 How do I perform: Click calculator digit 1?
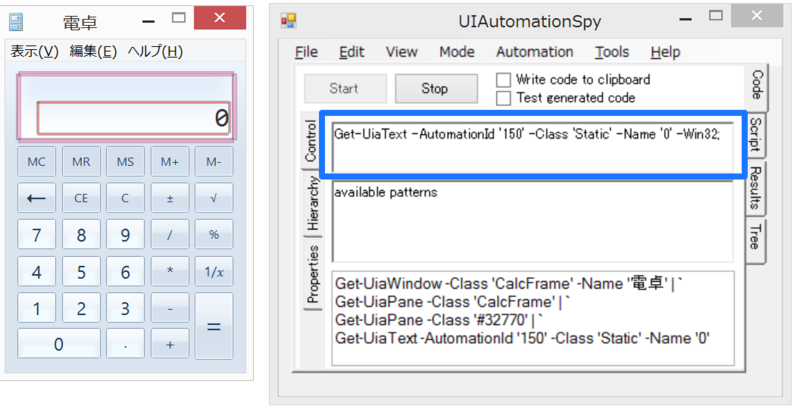coord(36,308)
